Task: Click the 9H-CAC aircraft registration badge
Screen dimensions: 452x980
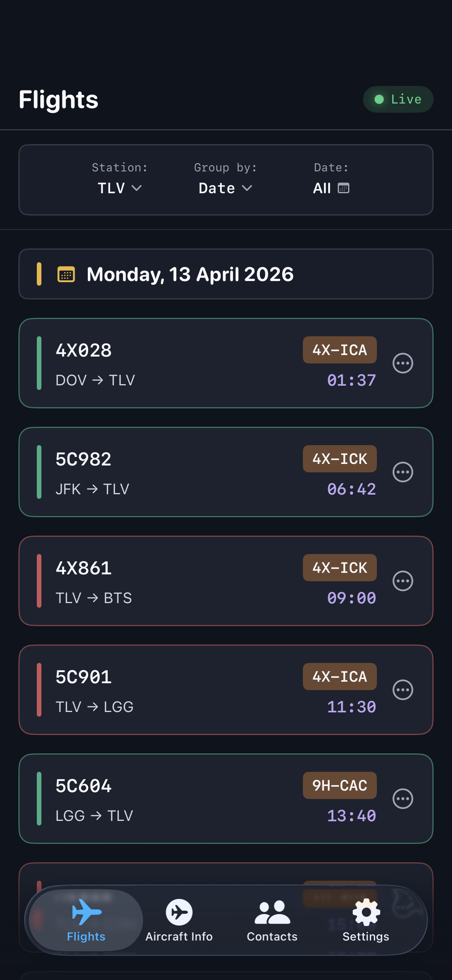Action: (x=340, y=786)
